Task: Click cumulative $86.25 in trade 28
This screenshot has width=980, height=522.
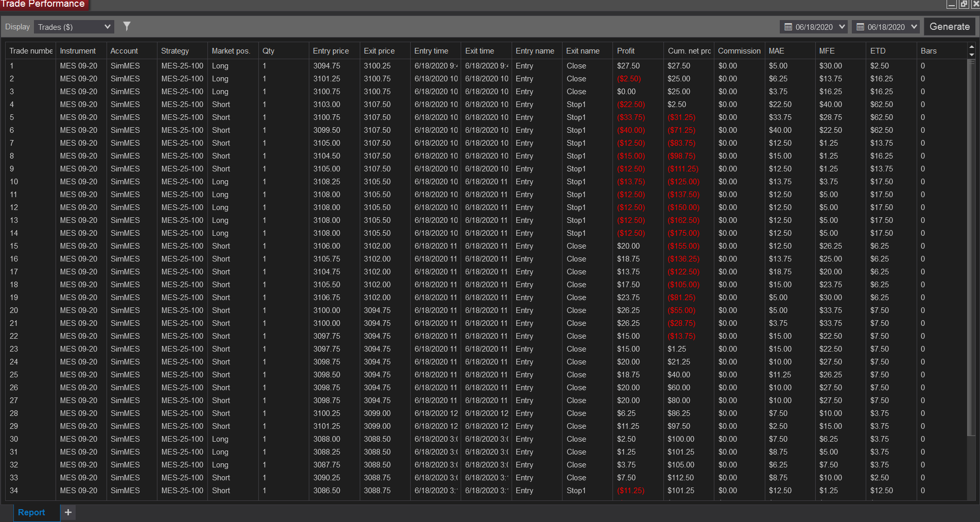Action: pyautogui.click(x=679, y=413)
